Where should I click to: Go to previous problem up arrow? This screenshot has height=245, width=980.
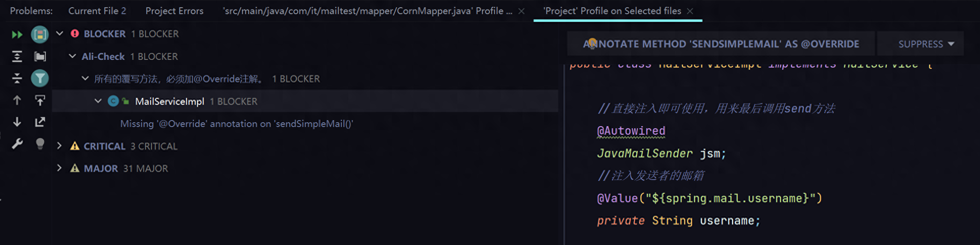(x=17, y=100)
